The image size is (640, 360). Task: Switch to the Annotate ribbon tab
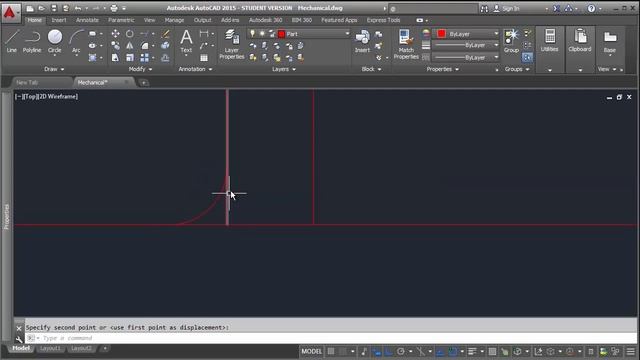(x=87, y=20)
